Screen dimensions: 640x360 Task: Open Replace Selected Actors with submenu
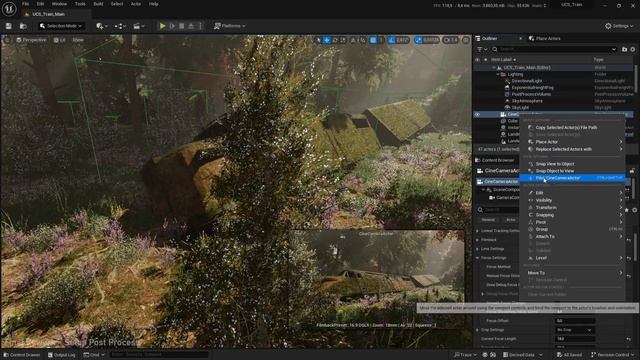click(572, 149)
